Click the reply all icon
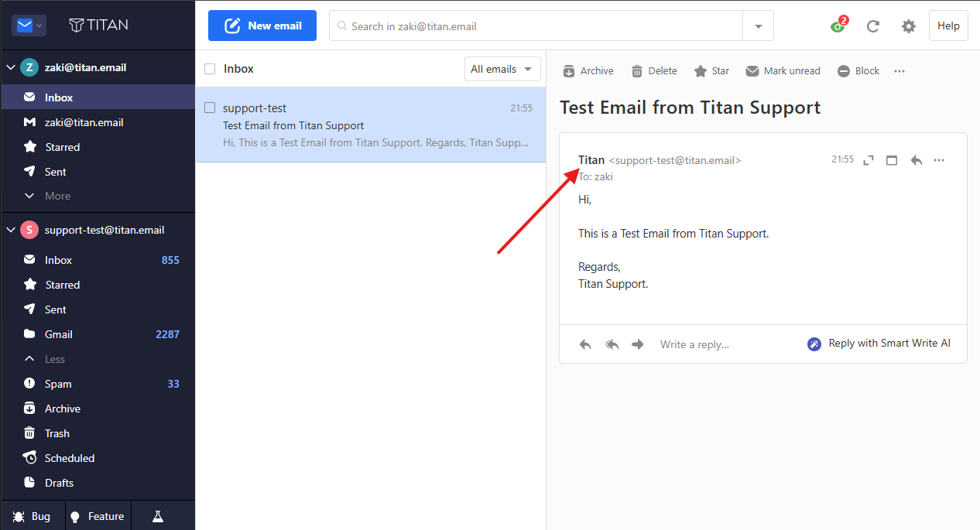 [612, 344]
